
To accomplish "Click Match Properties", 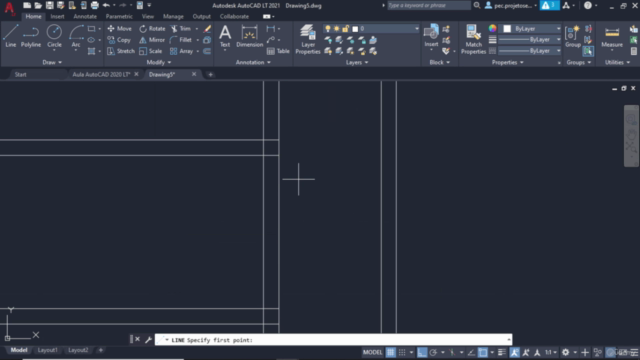I will point(473,39).
